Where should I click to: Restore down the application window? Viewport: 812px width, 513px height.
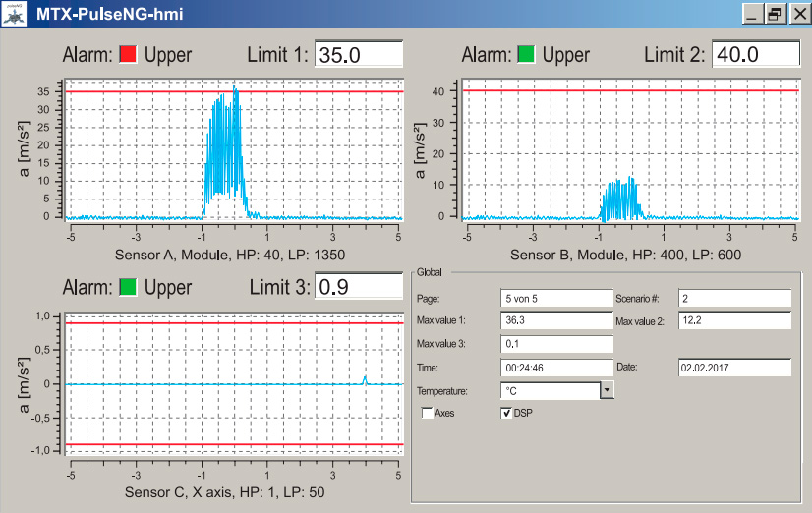pyautogui.click(x=775, y=14)
